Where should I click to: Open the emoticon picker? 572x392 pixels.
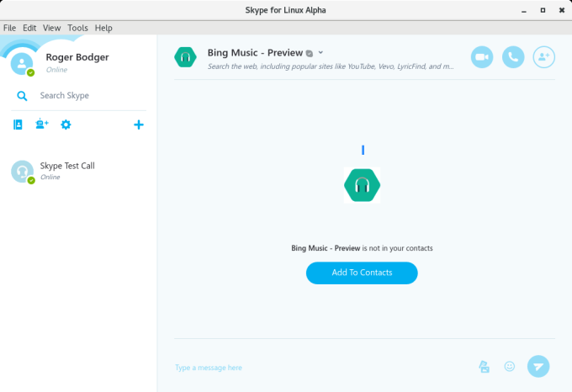[x=509, y=366]
